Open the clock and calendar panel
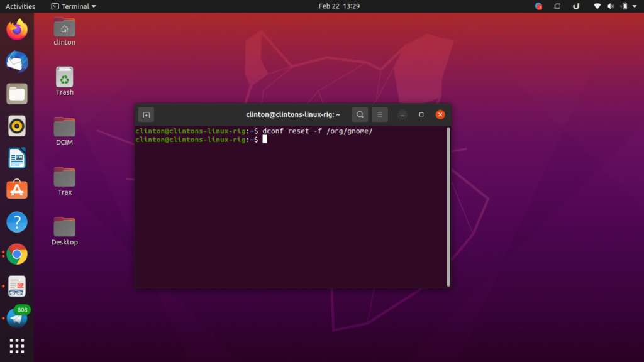 point(339,6)
